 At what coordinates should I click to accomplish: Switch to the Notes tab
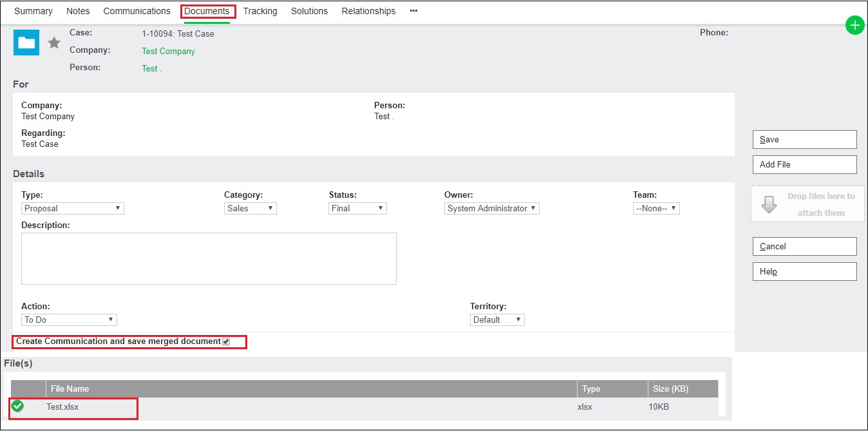[78, 11]
